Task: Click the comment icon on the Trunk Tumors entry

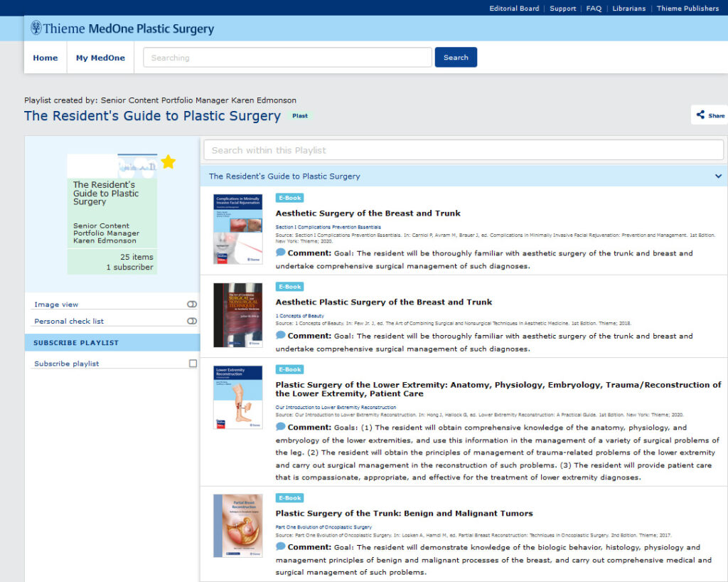Action: 280,546
